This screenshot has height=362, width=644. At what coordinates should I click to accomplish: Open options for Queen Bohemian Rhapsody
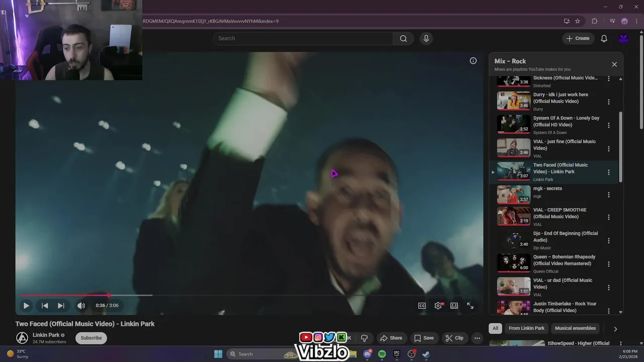609,264
